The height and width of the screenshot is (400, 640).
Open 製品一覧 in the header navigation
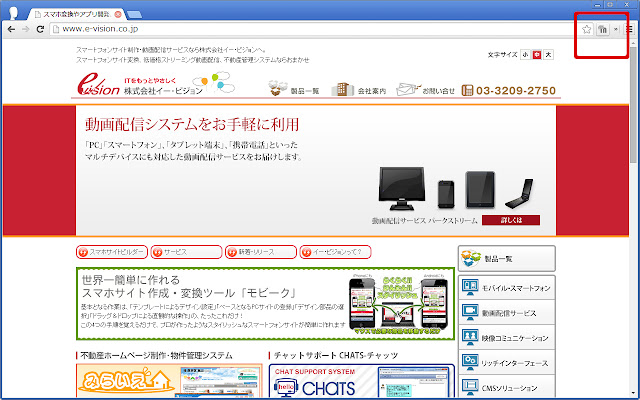tap(305, 91)
